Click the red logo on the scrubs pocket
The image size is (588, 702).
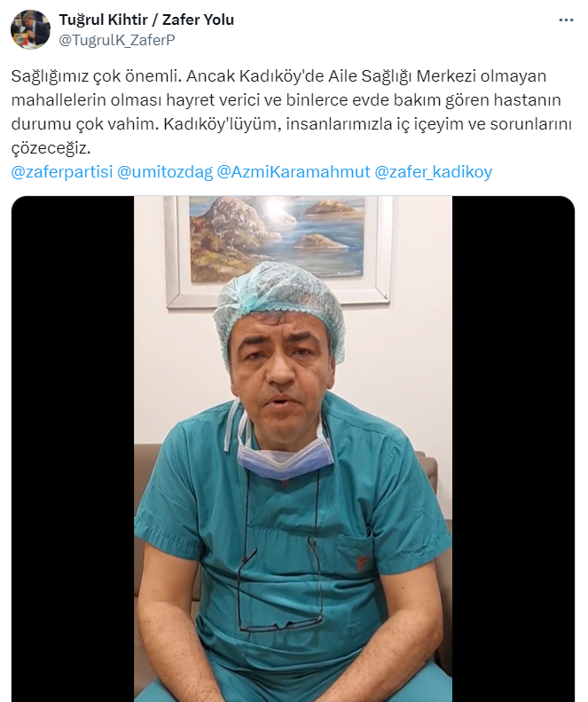click(x=360, y=564)
